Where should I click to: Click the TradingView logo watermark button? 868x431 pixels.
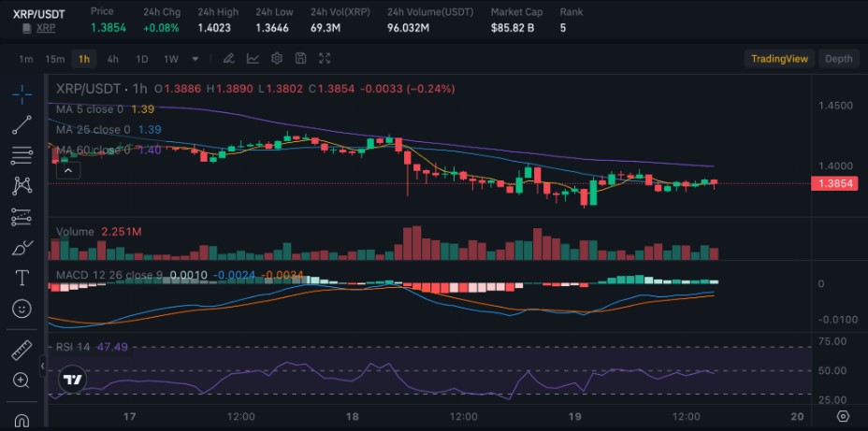pyautogui.click(x=73, y=380)
